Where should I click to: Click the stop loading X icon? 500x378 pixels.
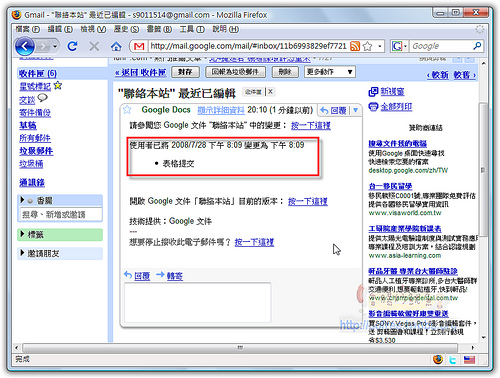(x=94, y=46)
